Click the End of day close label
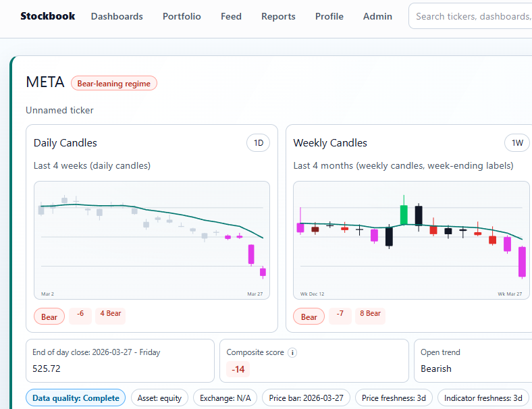532x409 pixels. point(97,352)
